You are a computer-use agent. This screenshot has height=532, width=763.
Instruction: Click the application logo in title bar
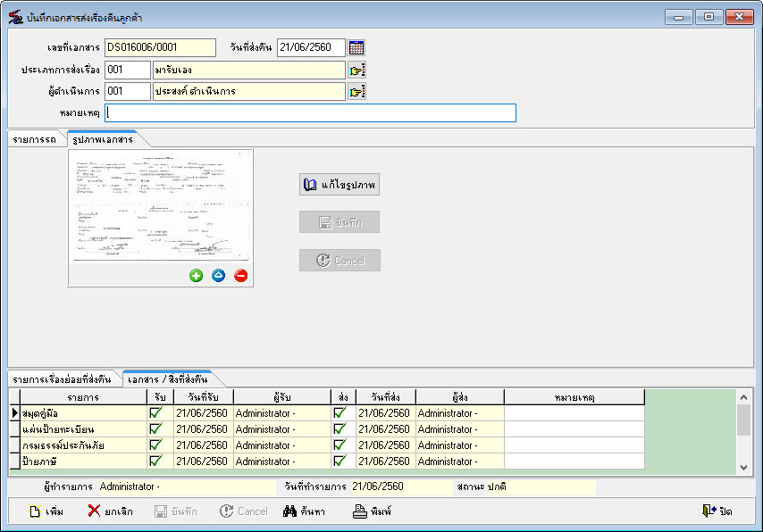(x=15, y=18)
